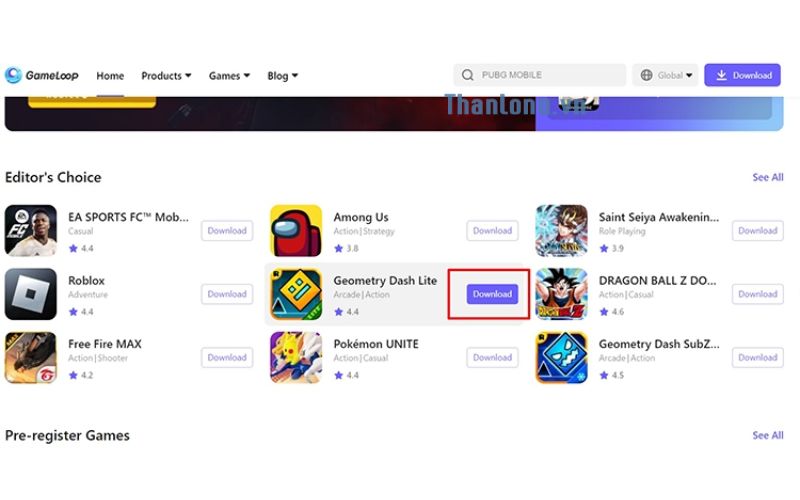The width and height of the screenshot is (800, 500).
Task: Expand the Products dropdown menu
Action: (x=166, y=76)
